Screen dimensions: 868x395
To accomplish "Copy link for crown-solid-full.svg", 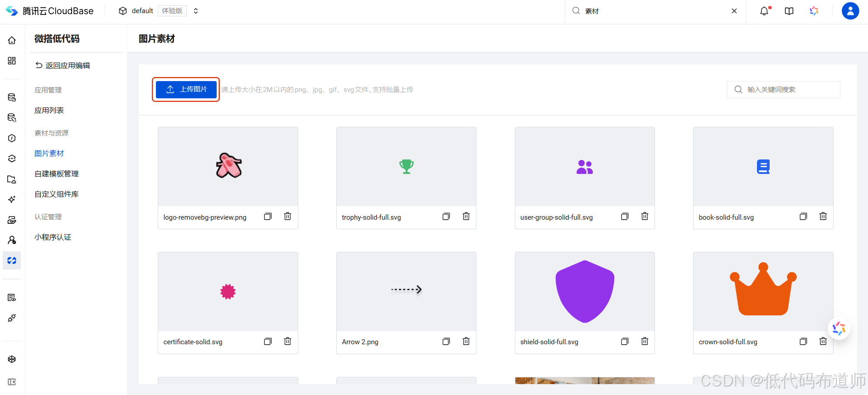I will 804,341.
